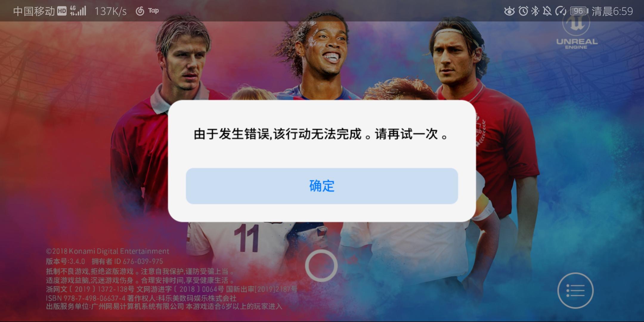This screenshot has width=644, height=322.
Task: Tap the eye comfort icon in status bar
Action: (509, 11)
